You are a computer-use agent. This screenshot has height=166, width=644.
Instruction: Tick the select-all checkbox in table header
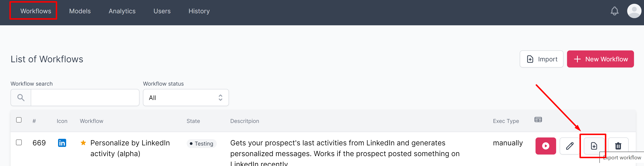coord(19,120)
